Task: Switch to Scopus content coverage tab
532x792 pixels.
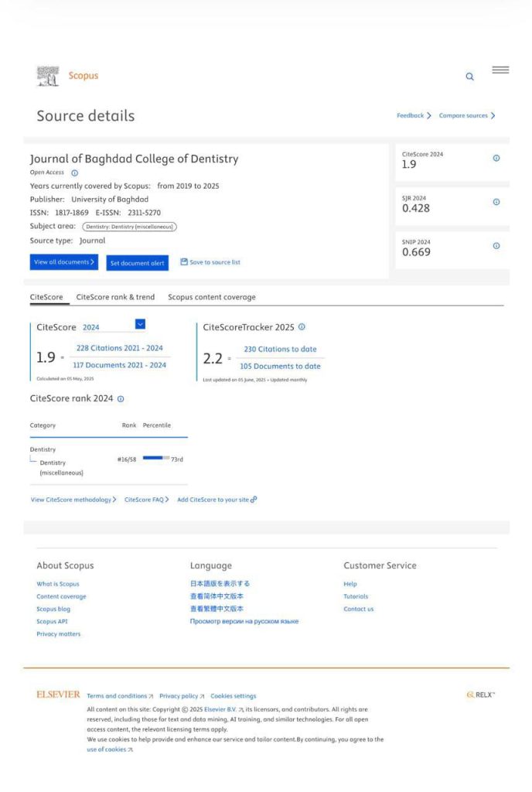Action: 212,297
